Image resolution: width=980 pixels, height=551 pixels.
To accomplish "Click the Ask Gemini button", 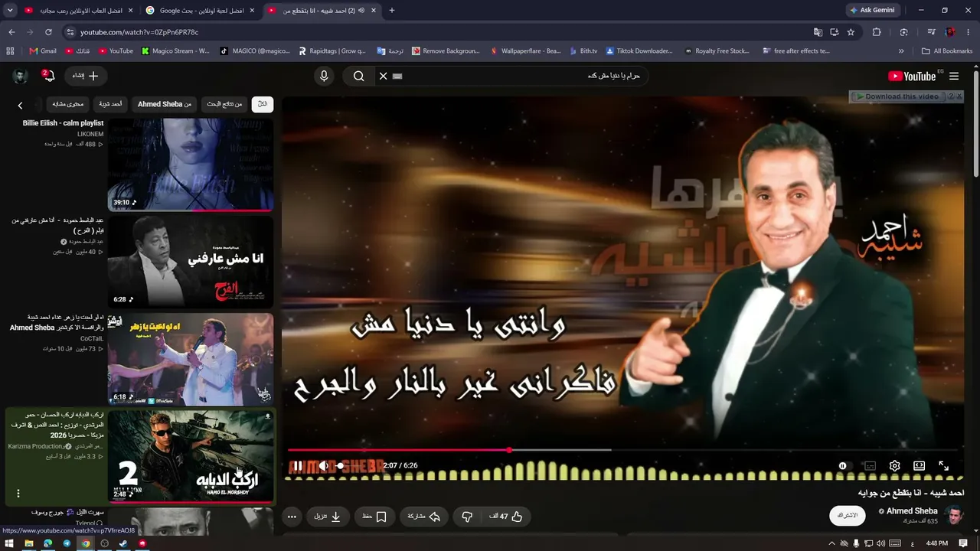I will pos(872,10).
